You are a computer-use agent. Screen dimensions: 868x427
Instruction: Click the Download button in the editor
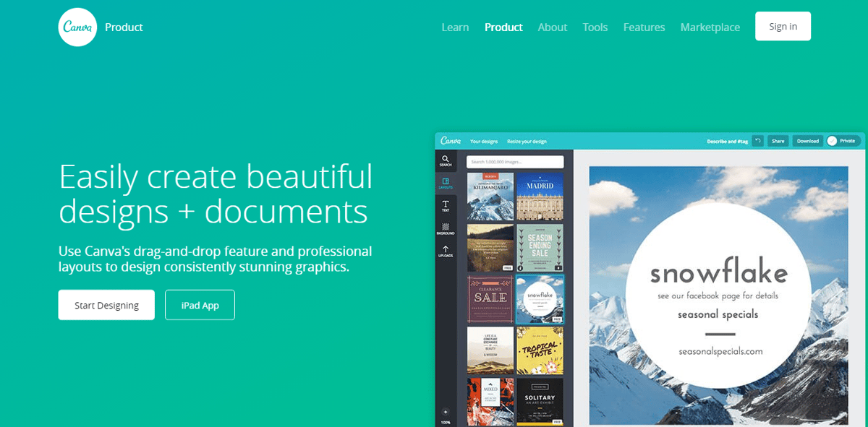tap(807, 141)
